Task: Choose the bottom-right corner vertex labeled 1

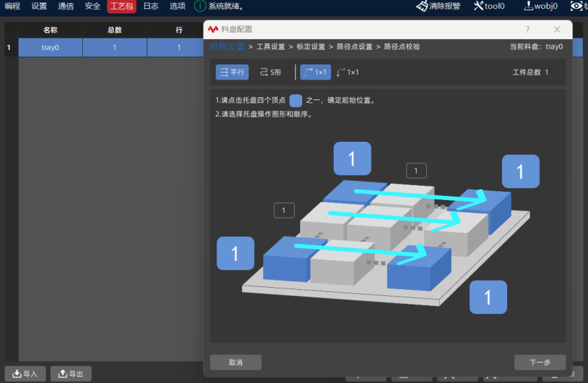Action: tap(488, 297)
